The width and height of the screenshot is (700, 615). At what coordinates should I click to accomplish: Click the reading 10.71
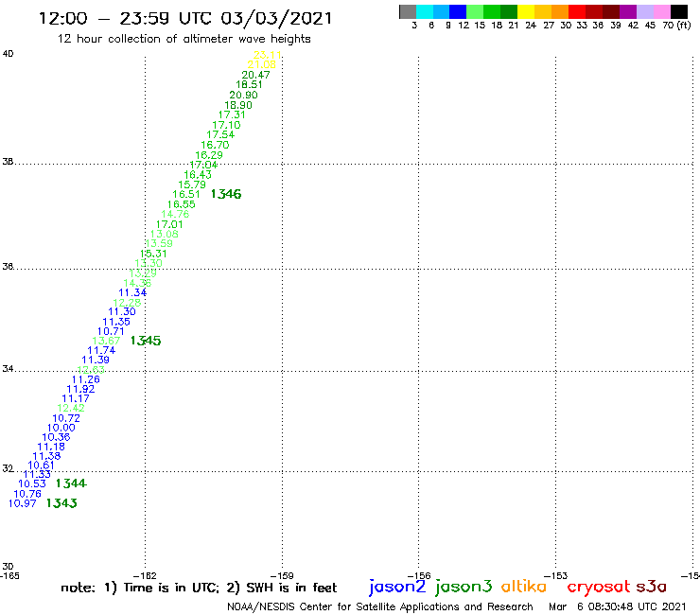click(x=111, y=331)
